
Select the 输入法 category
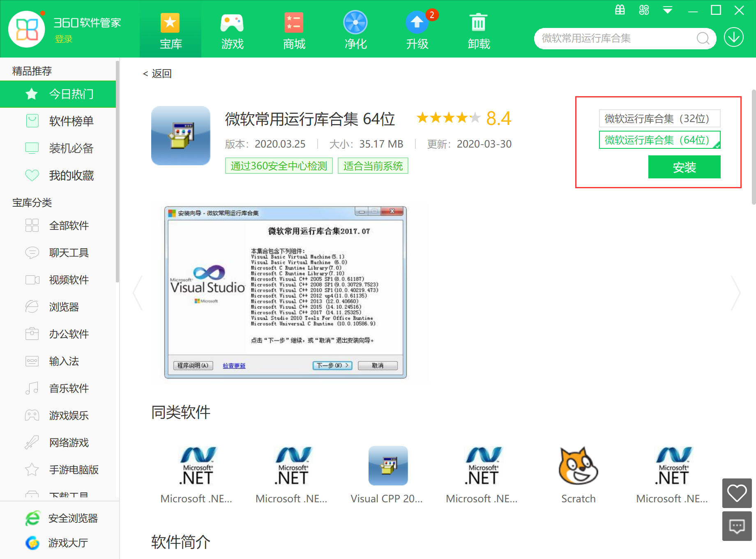[x=58, y=361]
